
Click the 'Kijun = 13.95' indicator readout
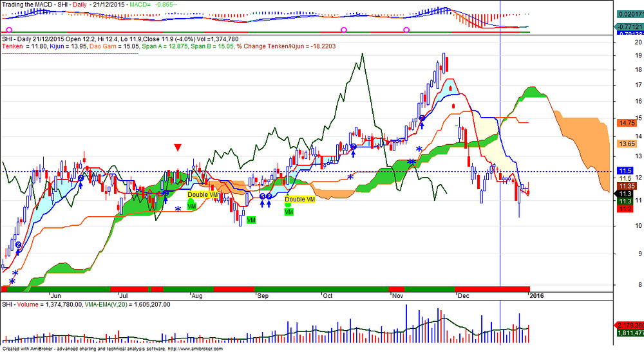68,46
